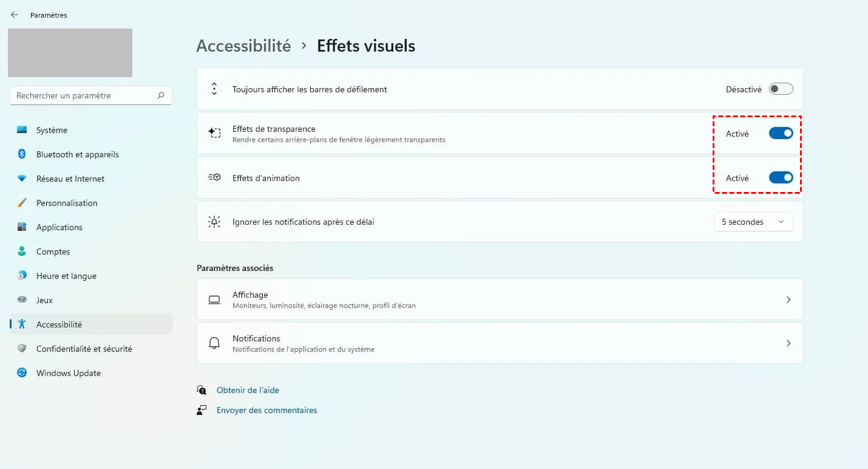The width and height of the screenshot is (868, 469).
Task: Click the Bluetooth et appareils icon
Action: [x=22, y=154]
